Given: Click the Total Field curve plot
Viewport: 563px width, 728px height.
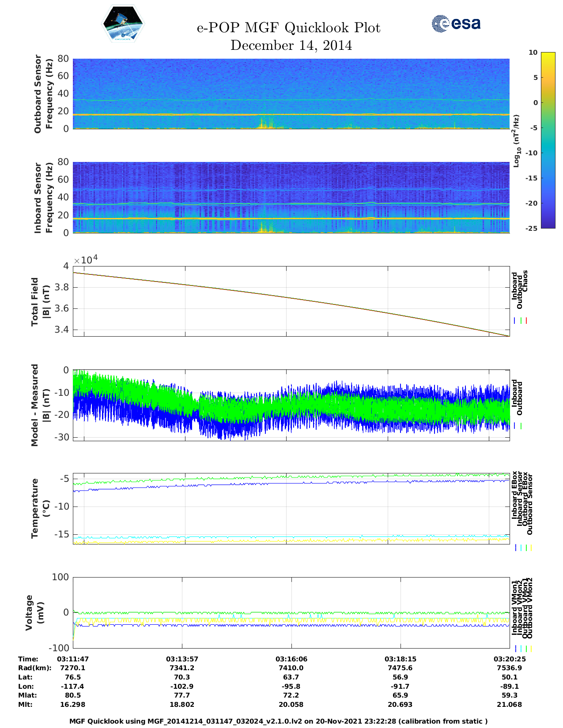Looking at the screenshot, I should (291, 301).
